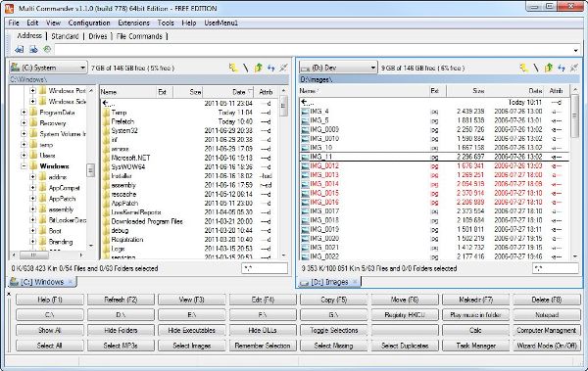The width and height of the screenshot is (588, 371).
Task: Go up one folder in right panel
Action: 549,68
